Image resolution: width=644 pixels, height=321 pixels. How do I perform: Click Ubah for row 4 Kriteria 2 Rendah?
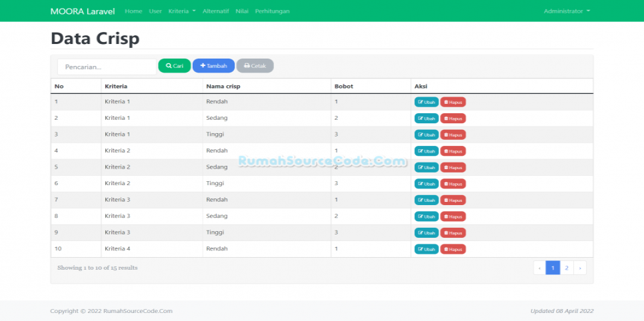click(x=426, y=151)
